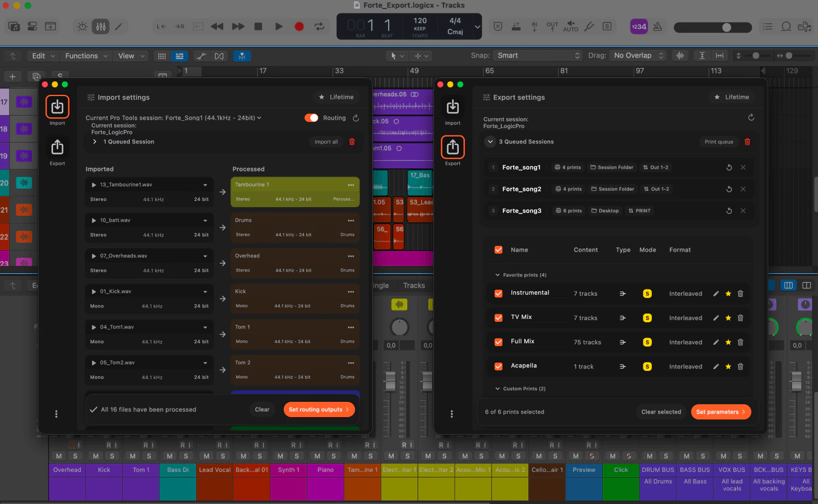The width and height of the screenshot is (818, 504).
Task: Mute the Overhead mixer channel
Action: tap(59, 456)
